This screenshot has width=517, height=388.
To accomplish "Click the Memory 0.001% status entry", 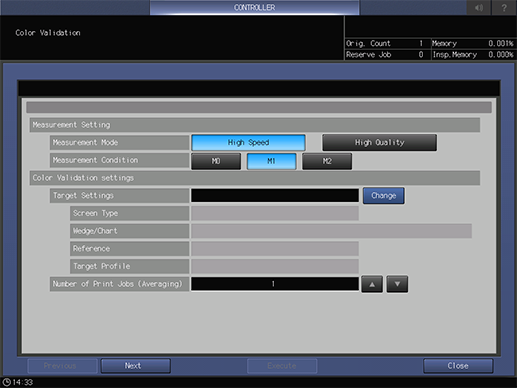I will 473,43.
